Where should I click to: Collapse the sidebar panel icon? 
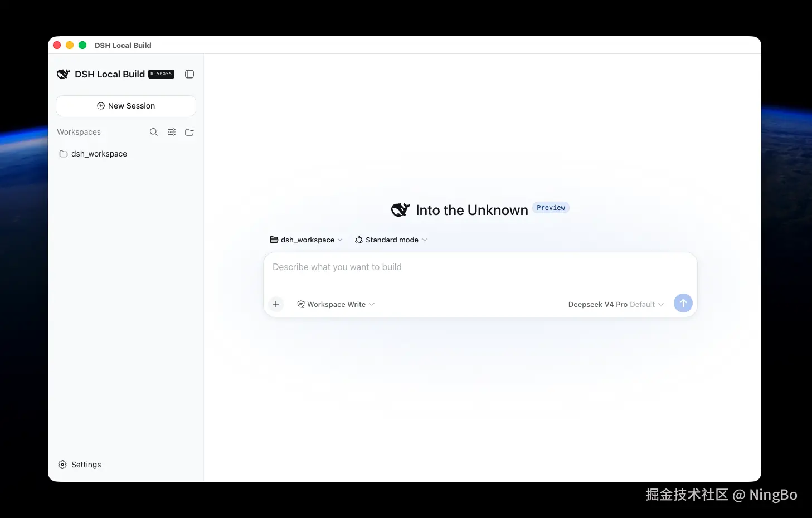[189, 74]
